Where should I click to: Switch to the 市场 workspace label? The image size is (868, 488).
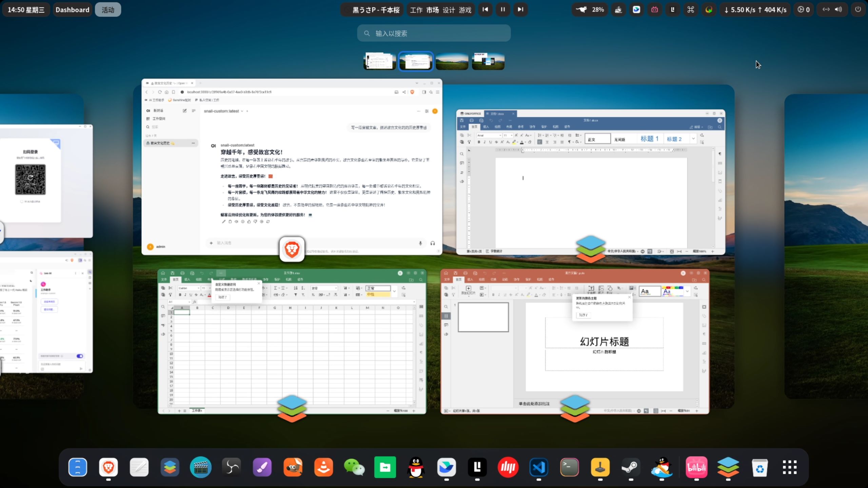pyautogui.click(x=432, y=10)
